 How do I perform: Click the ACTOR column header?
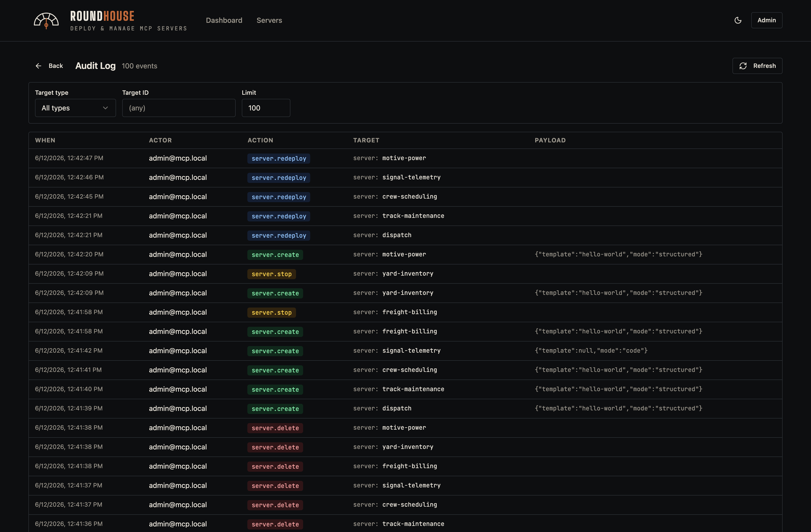(x=160, y=140)
